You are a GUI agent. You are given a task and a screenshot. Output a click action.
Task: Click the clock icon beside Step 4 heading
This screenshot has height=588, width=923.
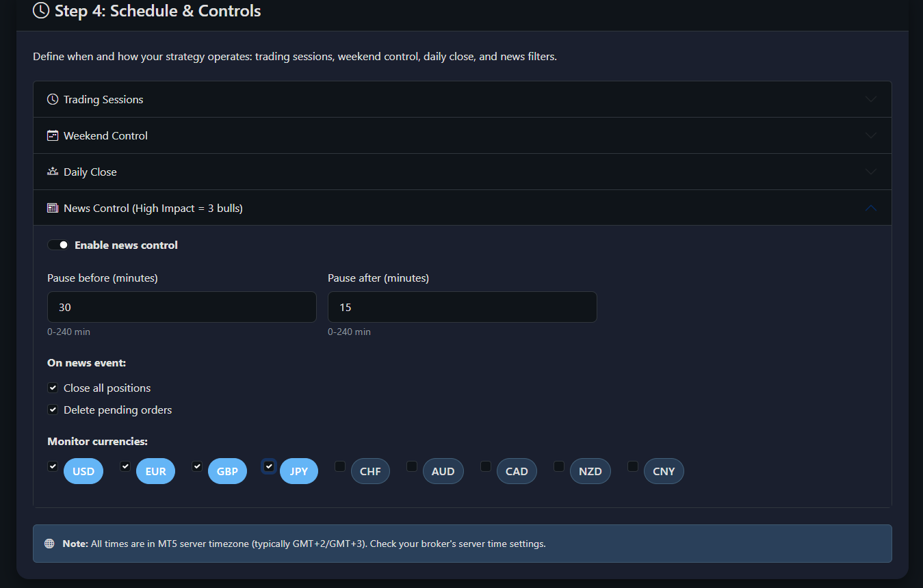[41, 10]
